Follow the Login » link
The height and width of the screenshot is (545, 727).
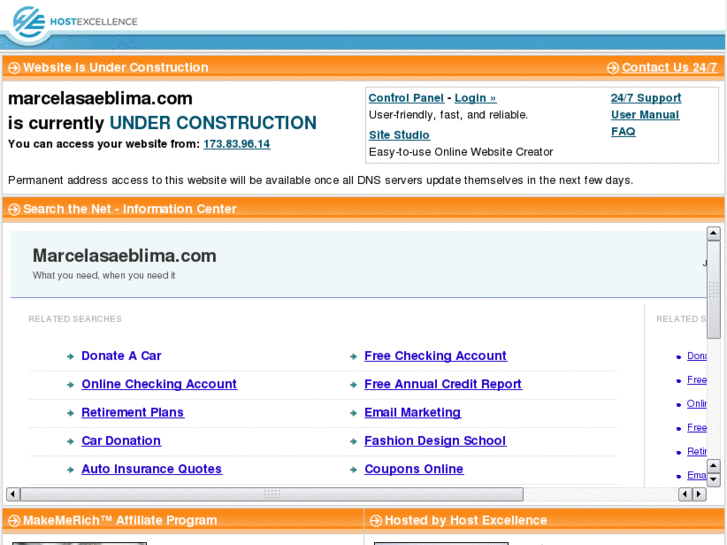pyautogui.click(x=475, y=98)
